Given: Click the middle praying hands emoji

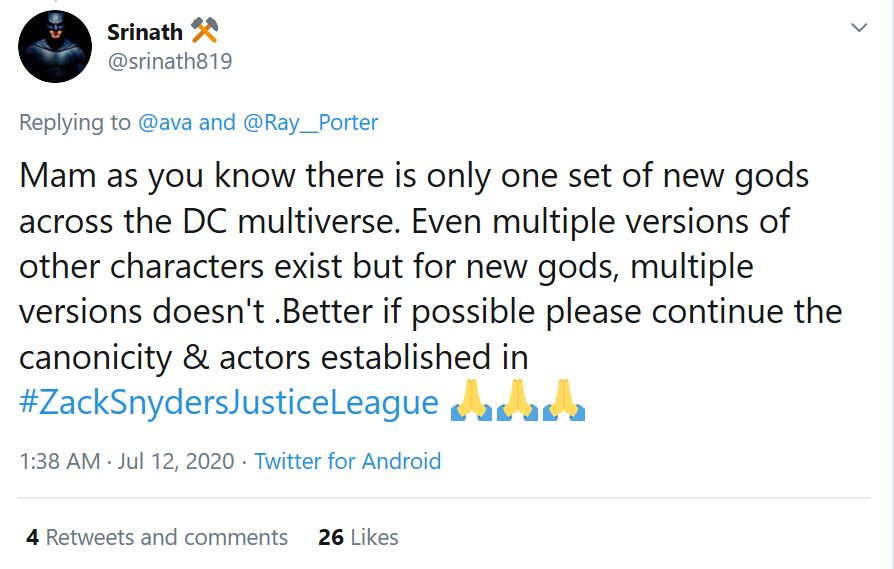Looking at the screenshot, I should point(516,402).
